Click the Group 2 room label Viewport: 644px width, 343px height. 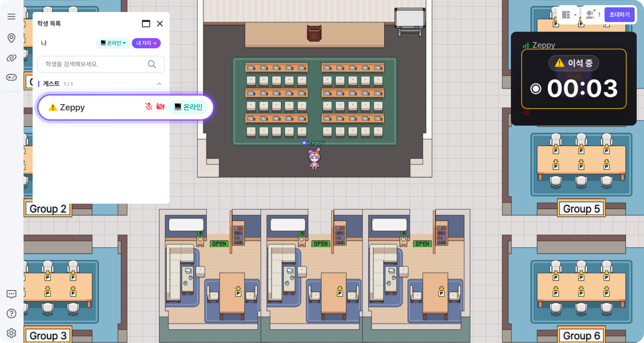[x=48, y=209]
